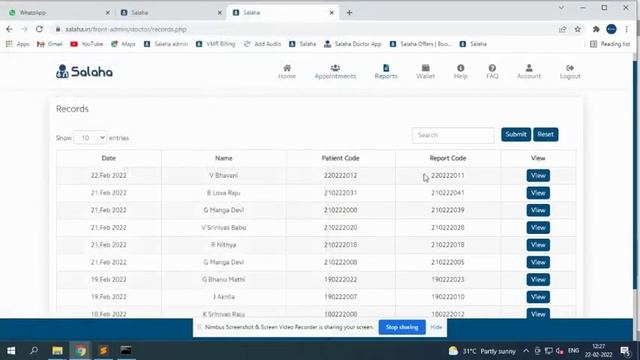Screen dimensions: 640x360
Task: Go back with browser back arrow
Action: tap(9, 29)
